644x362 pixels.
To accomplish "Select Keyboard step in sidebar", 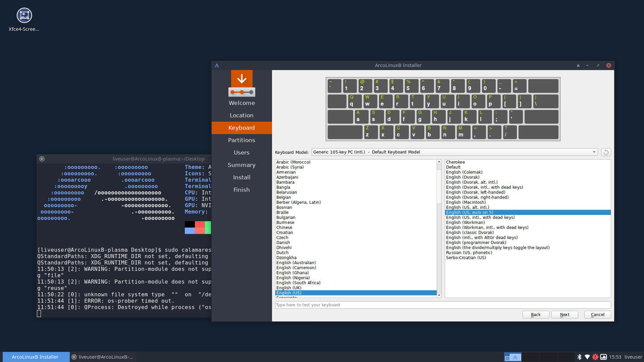I will pyautogui.click(x=241, y=128).
